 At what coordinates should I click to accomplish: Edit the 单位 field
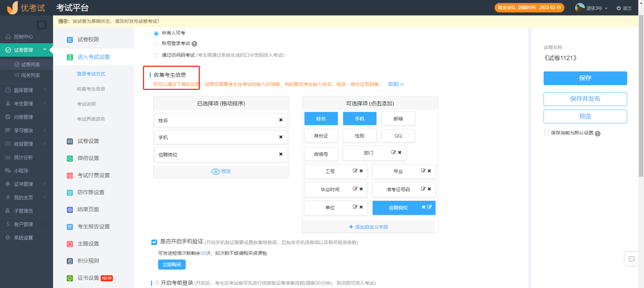pyautogui.click(x=355, y=207)
